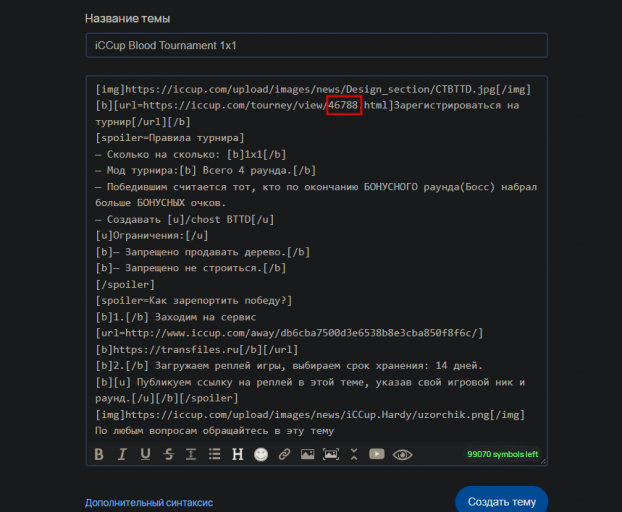
Task: Click the 'Мод турнира: Всего 4 раунда' line
Action: (x=205, y=171)
